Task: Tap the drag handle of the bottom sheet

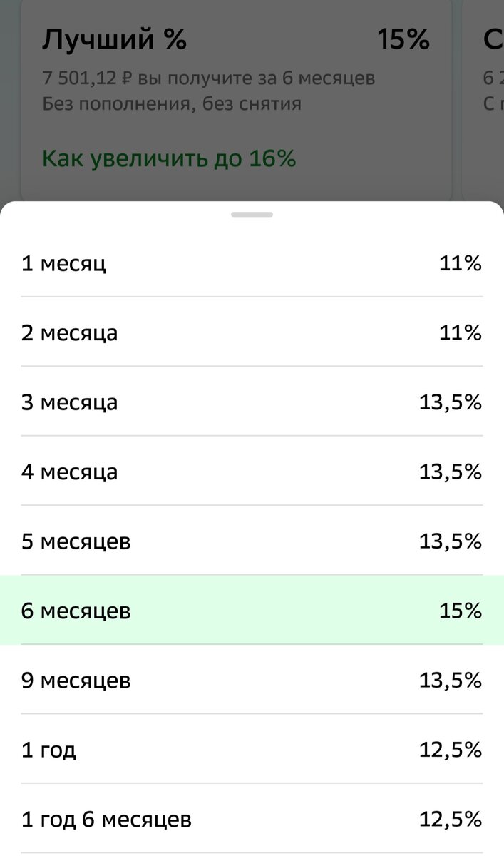Action: click(252, 213)
